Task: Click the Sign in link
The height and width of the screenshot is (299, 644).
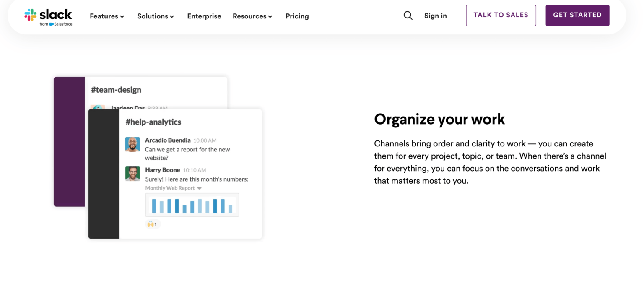Action: [x=435, y=16]
